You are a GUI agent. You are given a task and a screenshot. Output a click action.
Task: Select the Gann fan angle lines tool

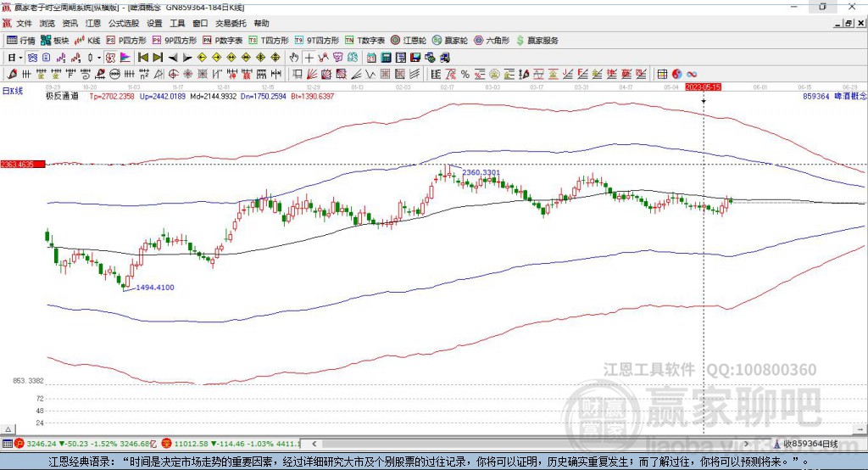pos(312,74)
